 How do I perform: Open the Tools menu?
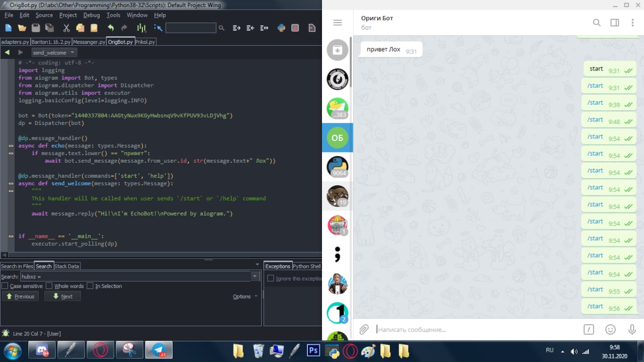pos(113,15)
